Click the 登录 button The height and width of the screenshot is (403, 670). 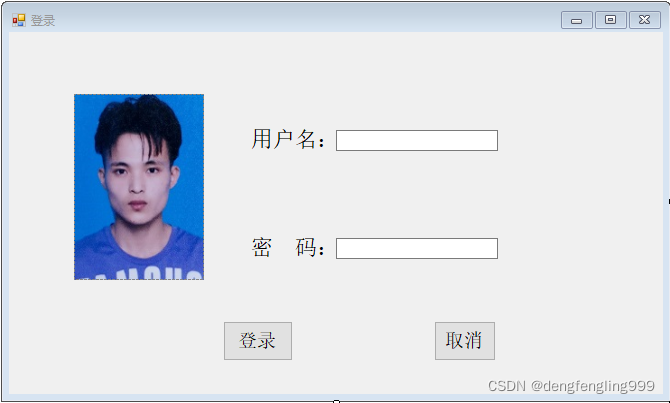click(258, 341)
